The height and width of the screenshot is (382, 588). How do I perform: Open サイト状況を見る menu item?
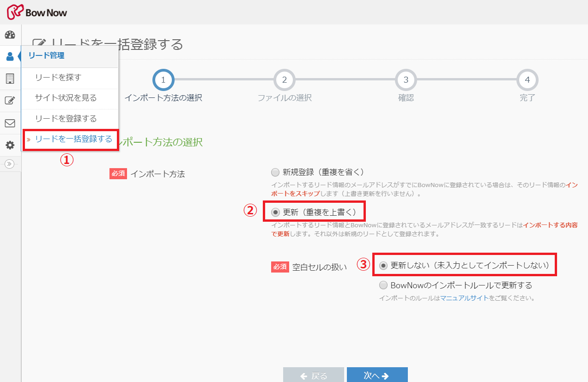point(70,98)
